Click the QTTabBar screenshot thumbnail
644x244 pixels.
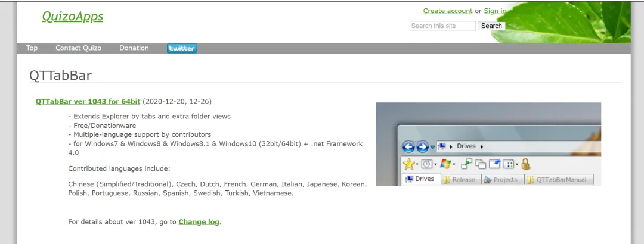(488, 144)
